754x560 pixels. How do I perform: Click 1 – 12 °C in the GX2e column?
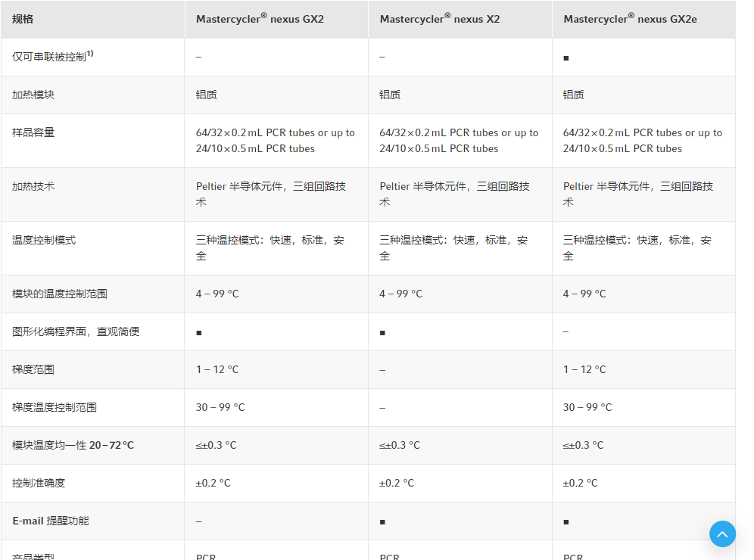(x=584, y=369)
